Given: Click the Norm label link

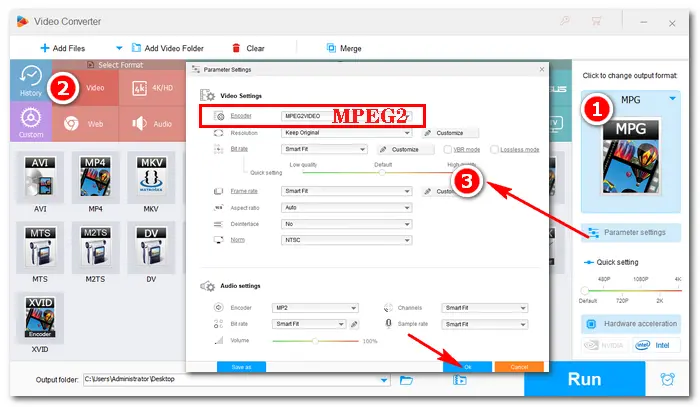Looking at the screenshot, I should pos(238,240).
